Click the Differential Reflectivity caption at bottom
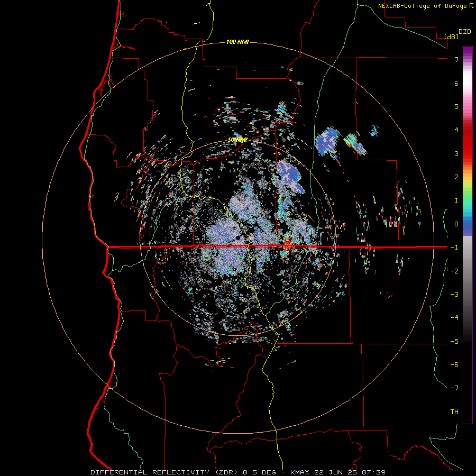Screen dimensions: 476x476 238,472
